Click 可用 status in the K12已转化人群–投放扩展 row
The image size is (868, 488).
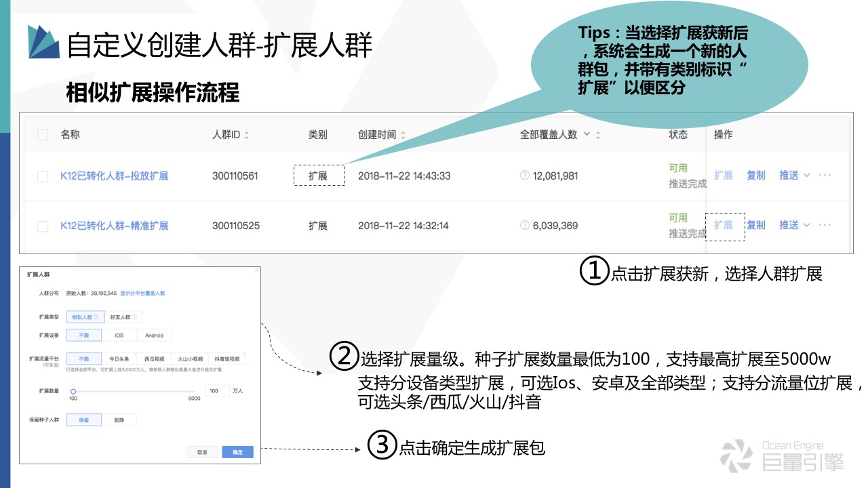[678, 168]
